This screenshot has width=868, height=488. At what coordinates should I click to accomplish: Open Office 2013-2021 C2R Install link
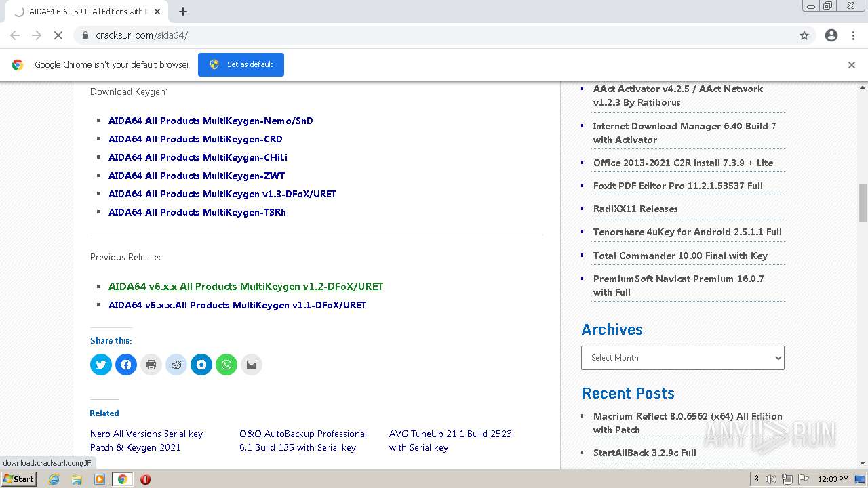[x=683, y=163]
